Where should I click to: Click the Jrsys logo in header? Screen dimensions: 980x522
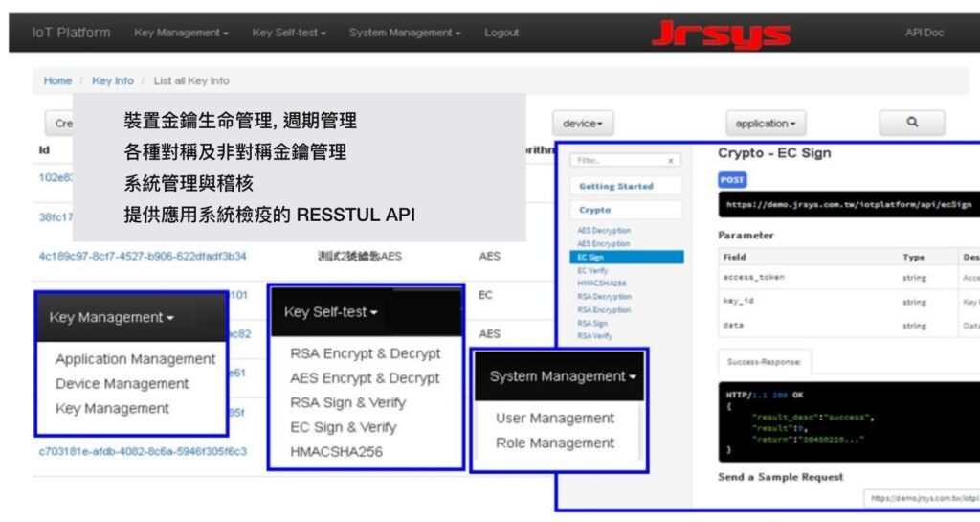(721, 34)
